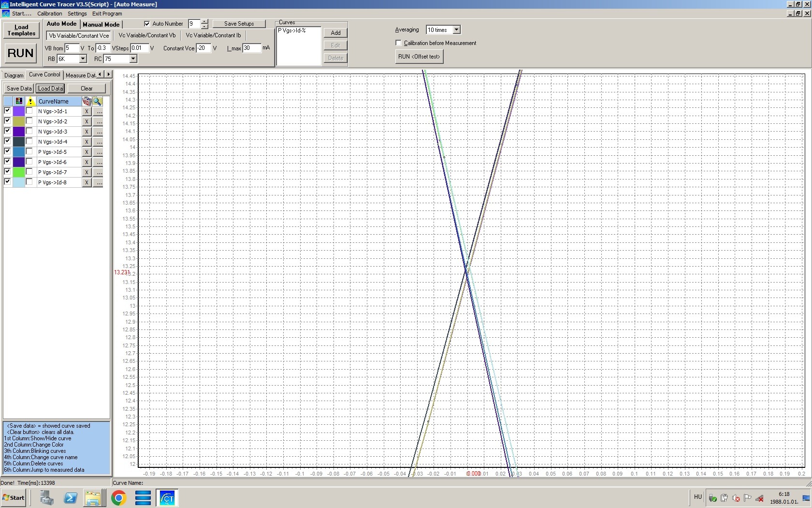
Task: Enable blinking for curve N Vgs->Id-4
Action: coord(29,141)
